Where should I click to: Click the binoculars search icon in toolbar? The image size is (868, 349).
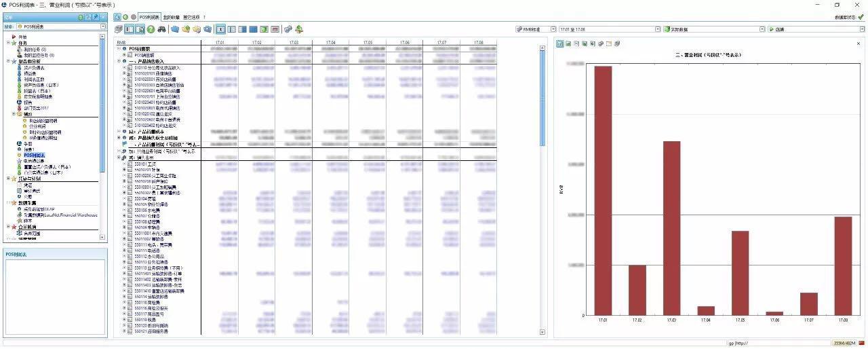(161, 29)
